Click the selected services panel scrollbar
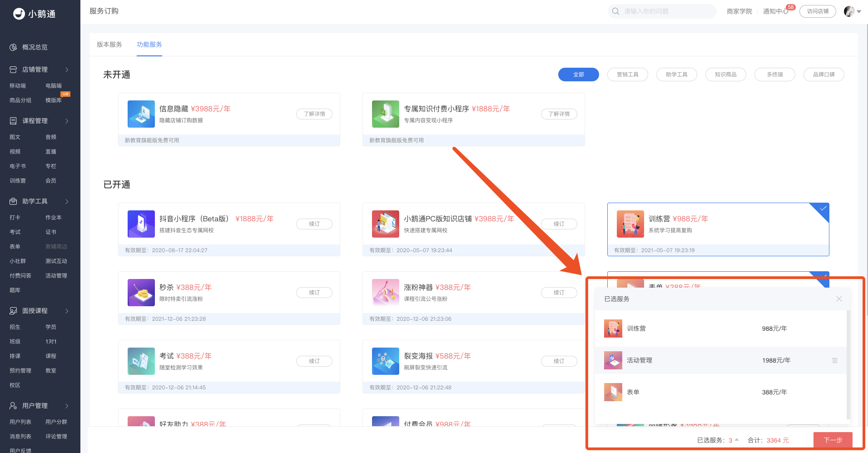The image size is (868, 453). [x=848, y=363]
